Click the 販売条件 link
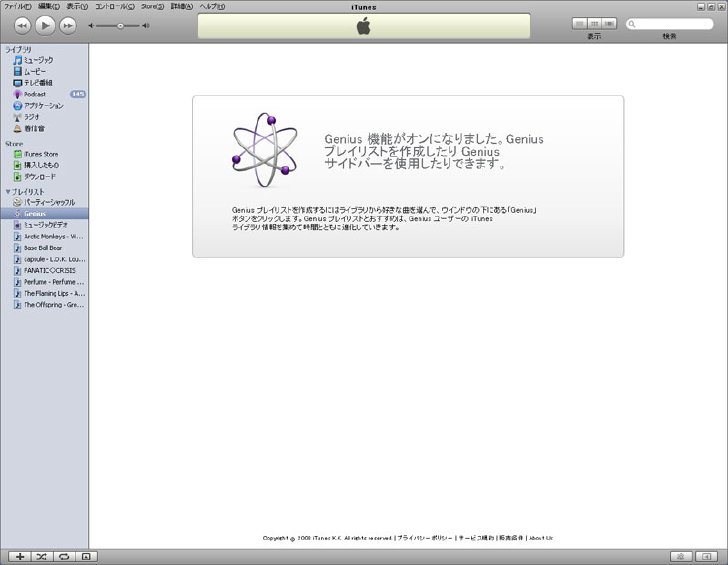This screenshot has height=565, width=728. [x=511, y=538]
